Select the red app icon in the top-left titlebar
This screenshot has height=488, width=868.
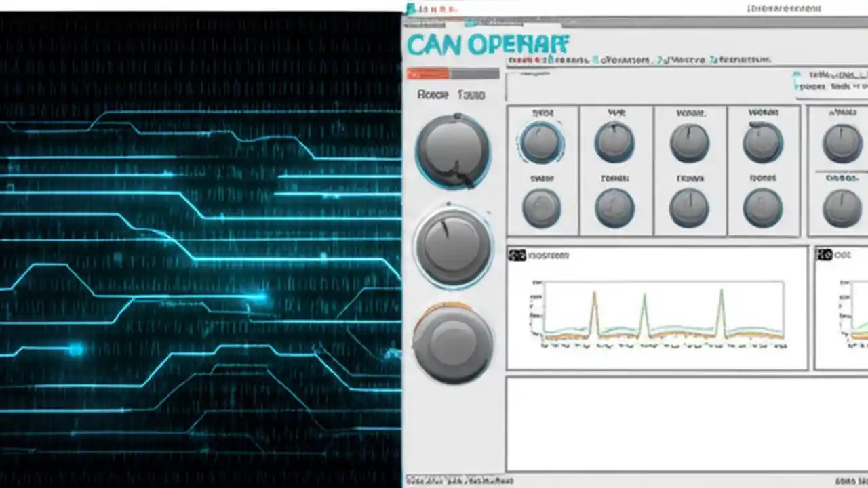pyautogui.click(x=412, y=9)
